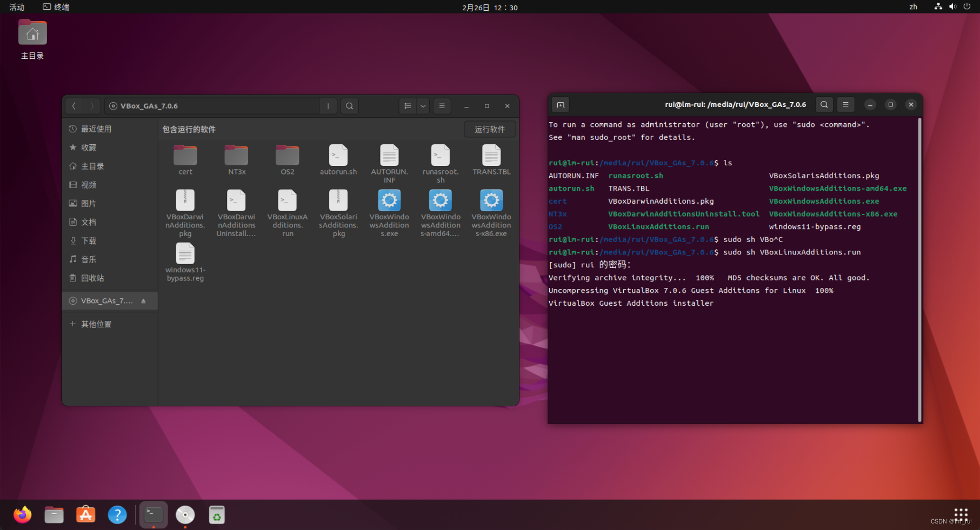Select the VBoxWindowsAdditions.exe file

(389, 213)
